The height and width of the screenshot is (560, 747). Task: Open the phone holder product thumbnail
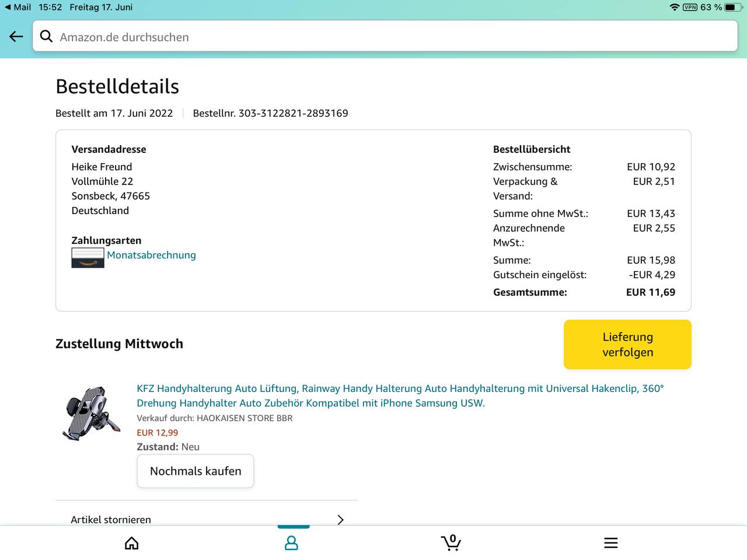92,412
